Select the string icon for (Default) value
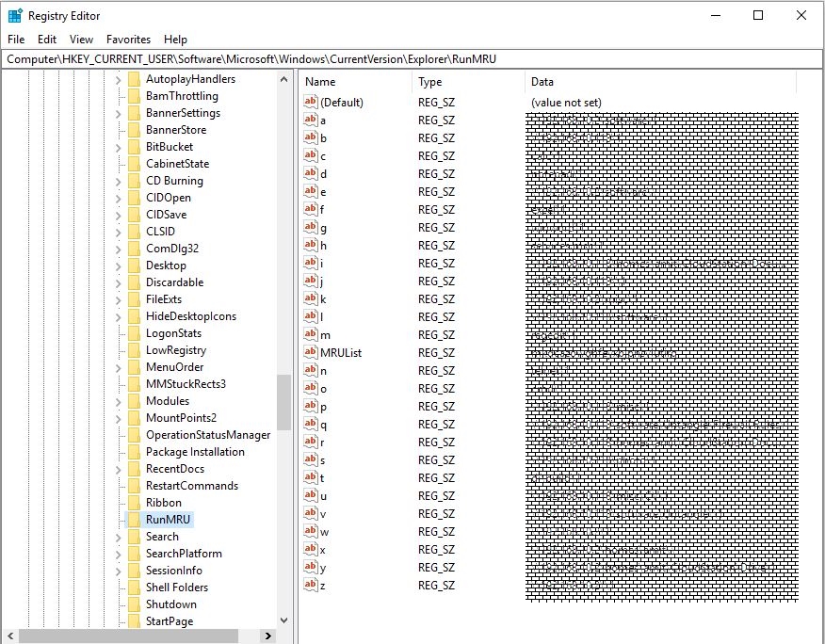 coord(311,102)
